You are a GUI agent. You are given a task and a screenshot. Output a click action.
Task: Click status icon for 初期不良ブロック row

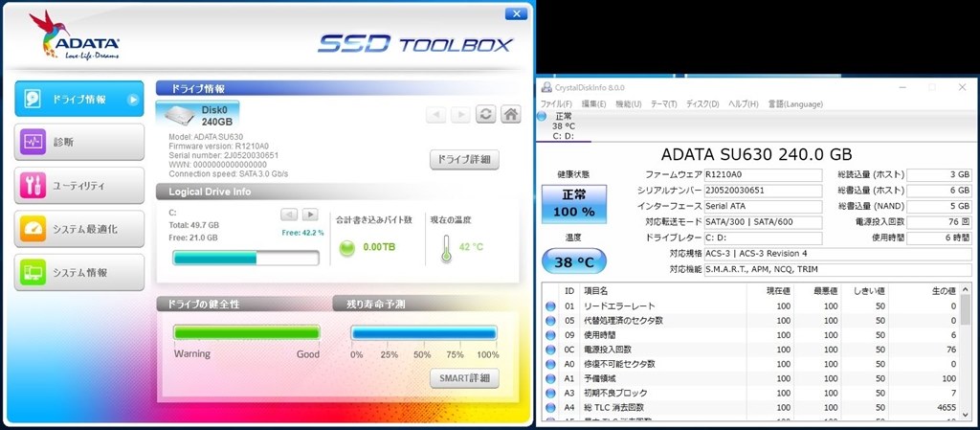click(550, 393)
